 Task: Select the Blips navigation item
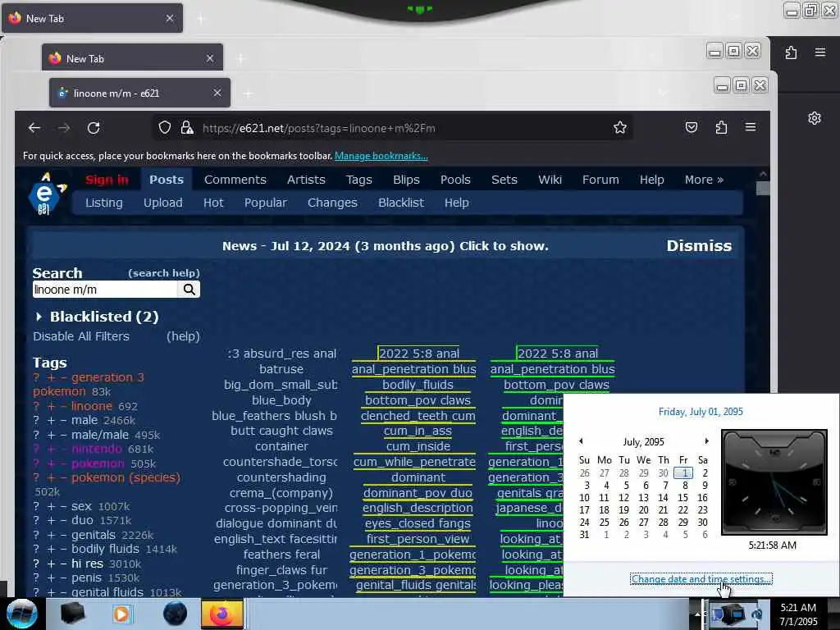coord(406,180)
